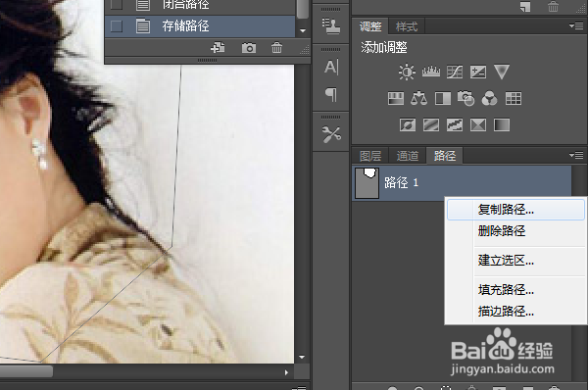This screenshot has height=390, width=588.
Task: Choose 删除路径 from context menu
Action: pos(516,230)
